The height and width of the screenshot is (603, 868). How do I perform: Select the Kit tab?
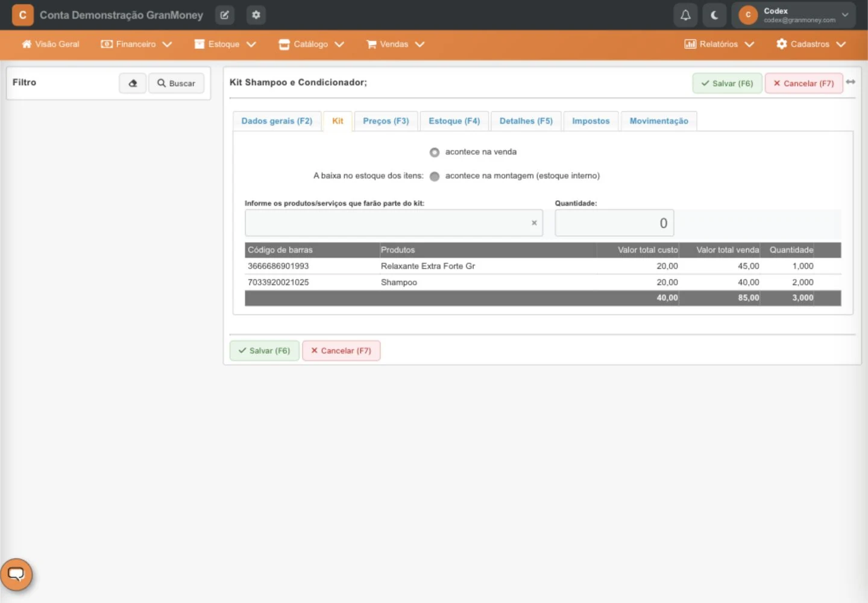[x=338, y=121]
